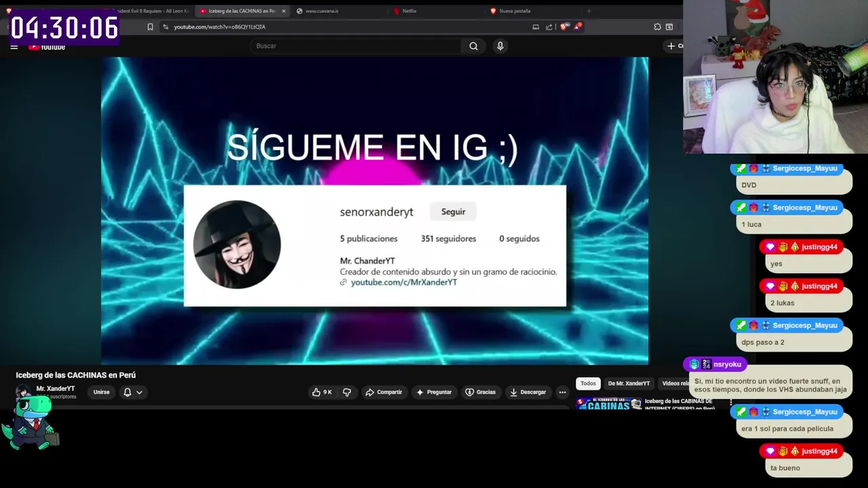This screenshot has width=868, height=488.
Task: Switch to the www.cuevana.is tab
Action: [322, 11]
